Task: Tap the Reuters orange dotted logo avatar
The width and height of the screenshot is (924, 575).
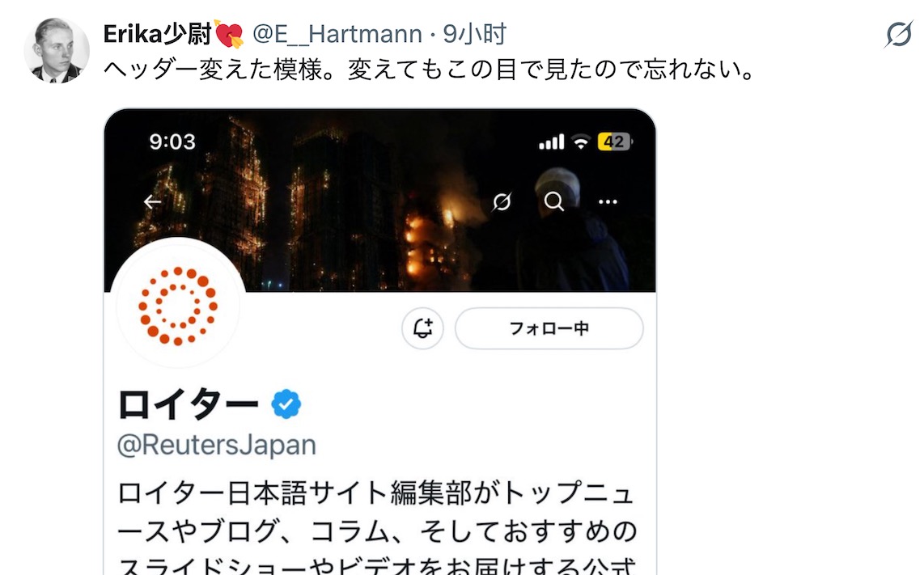Action: pos(178,306)
